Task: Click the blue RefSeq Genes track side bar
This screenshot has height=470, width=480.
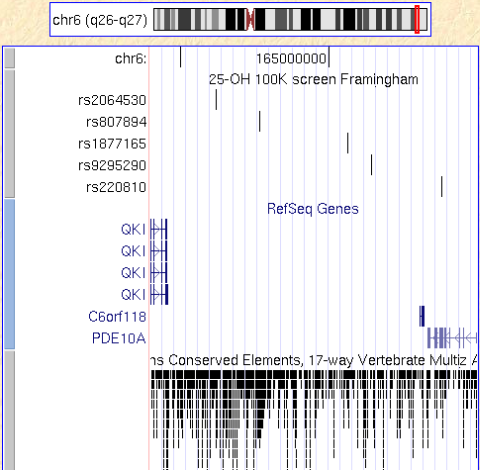Action: tap(10, 274)
